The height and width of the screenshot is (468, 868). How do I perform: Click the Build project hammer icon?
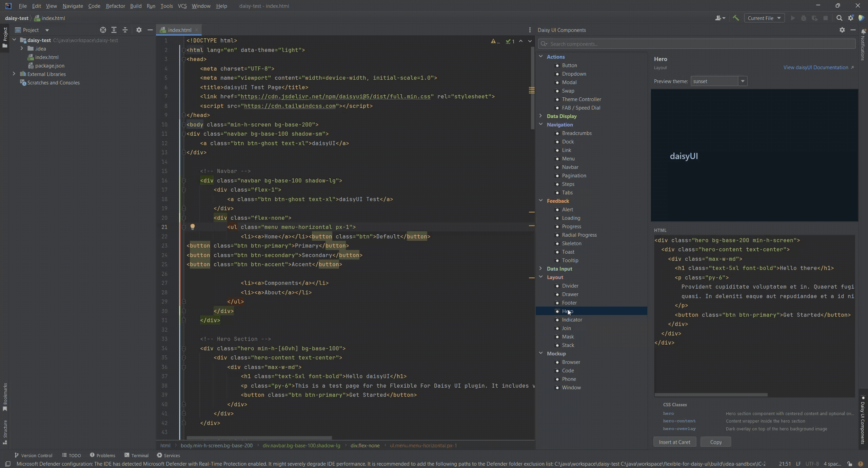coord(736,18)
